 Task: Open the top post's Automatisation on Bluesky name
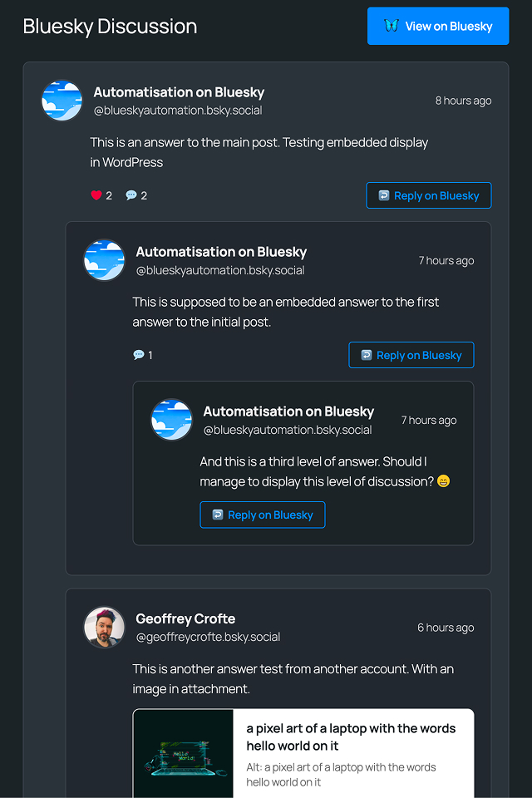pyautogui.click(x=179, y=92)
